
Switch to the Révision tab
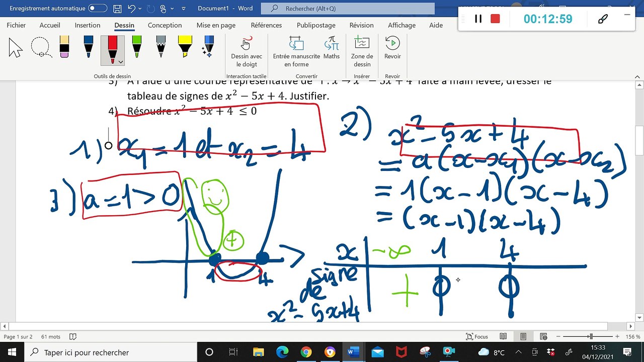pos(361,25)
